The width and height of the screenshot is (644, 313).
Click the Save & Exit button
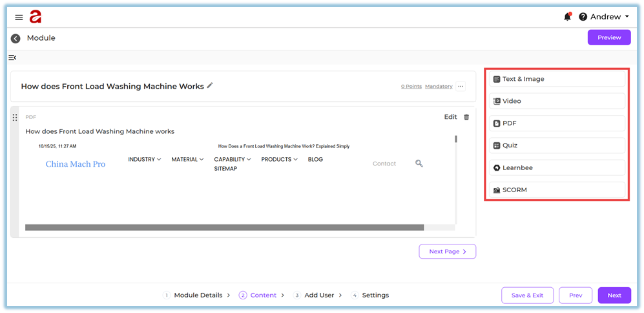point(527,295)
